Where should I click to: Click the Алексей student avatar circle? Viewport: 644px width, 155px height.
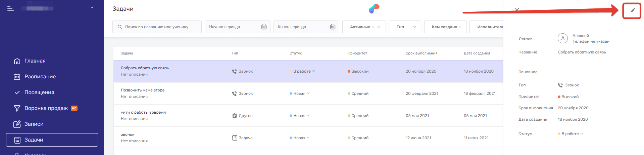tap(562, 38)
